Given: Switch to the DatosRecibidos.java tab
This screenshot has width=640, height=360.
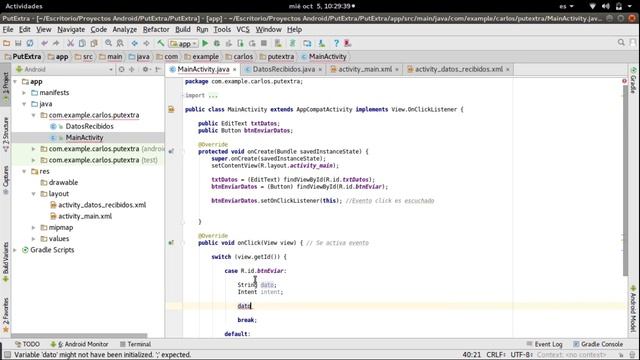Looking at the screenshot, I should click(x=284, y=69).
